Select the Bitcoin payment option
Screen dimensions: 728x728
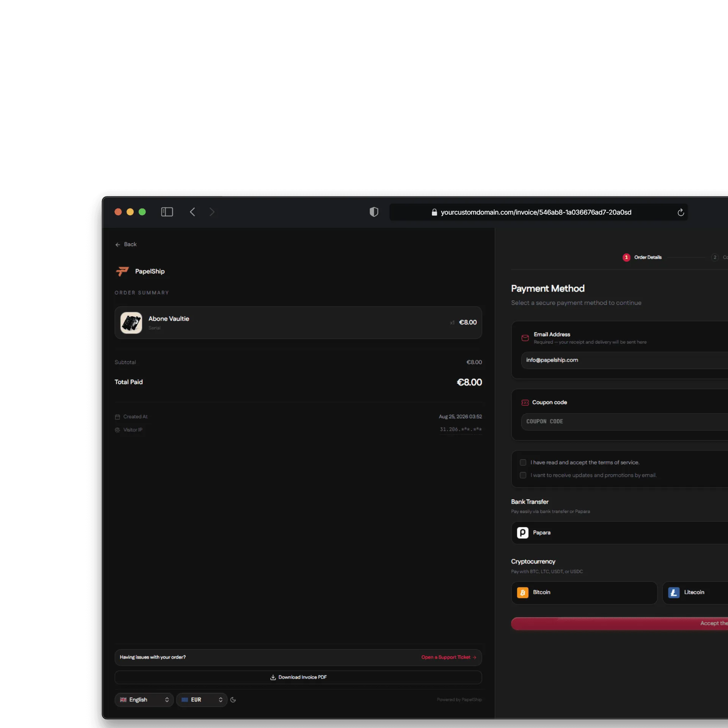pos(584,592)
